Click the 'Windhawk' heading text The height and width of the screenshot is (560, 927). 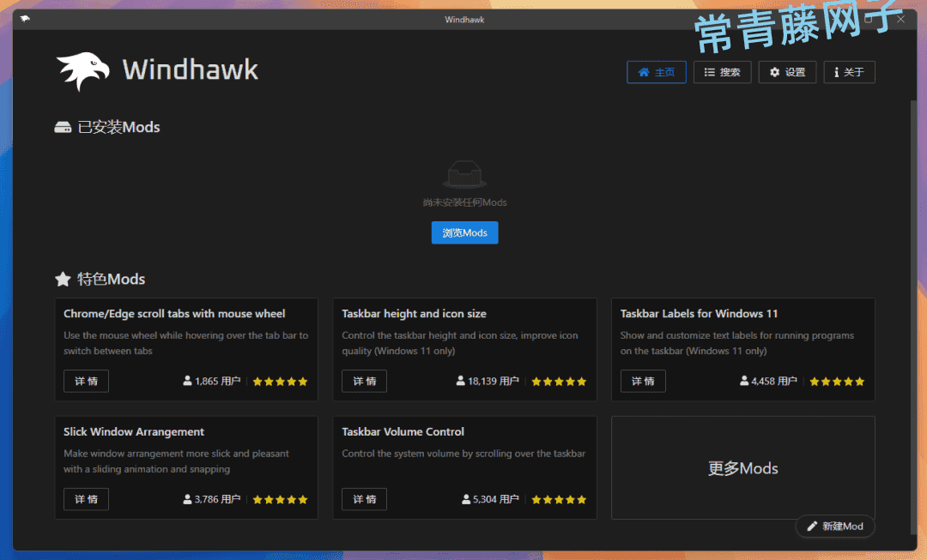(191, 69)
